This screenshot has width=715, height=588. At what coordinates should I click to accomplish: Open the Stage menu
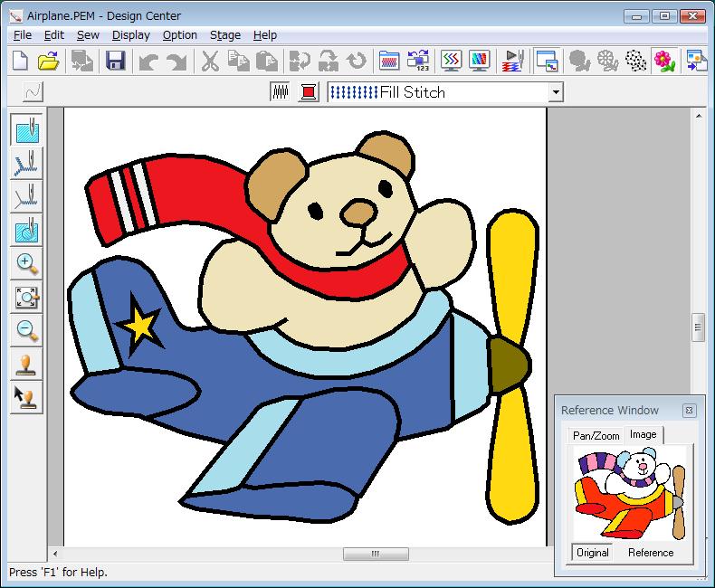[x=224, y=35]
